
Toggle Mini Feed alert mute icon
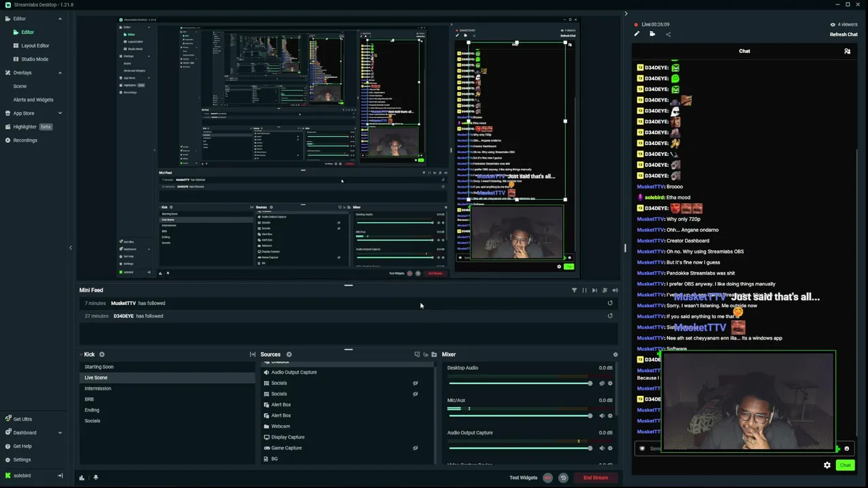[605, 290]
